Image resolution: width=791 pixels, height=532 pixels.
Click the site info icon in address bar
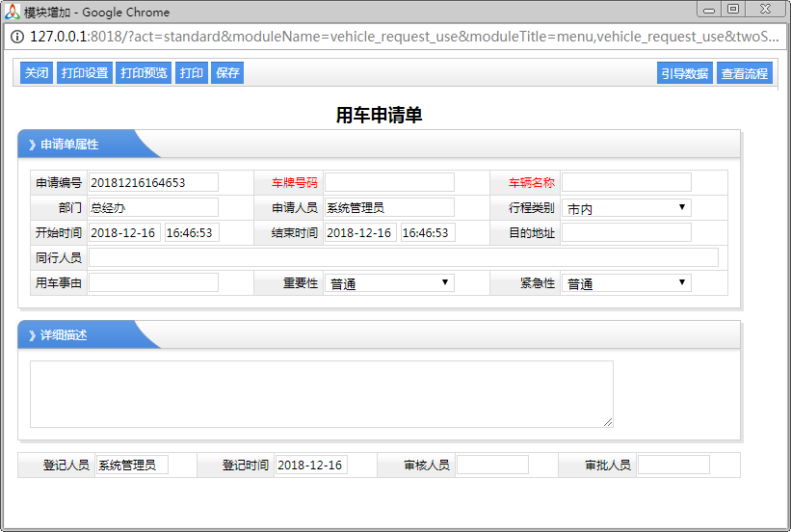point(17,37)
